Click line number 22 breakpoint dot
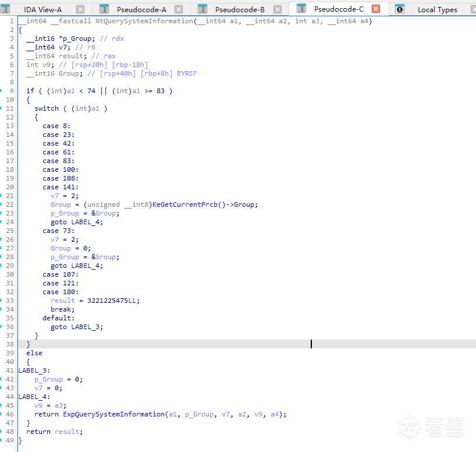476x452 pixels. pos(1,204)
